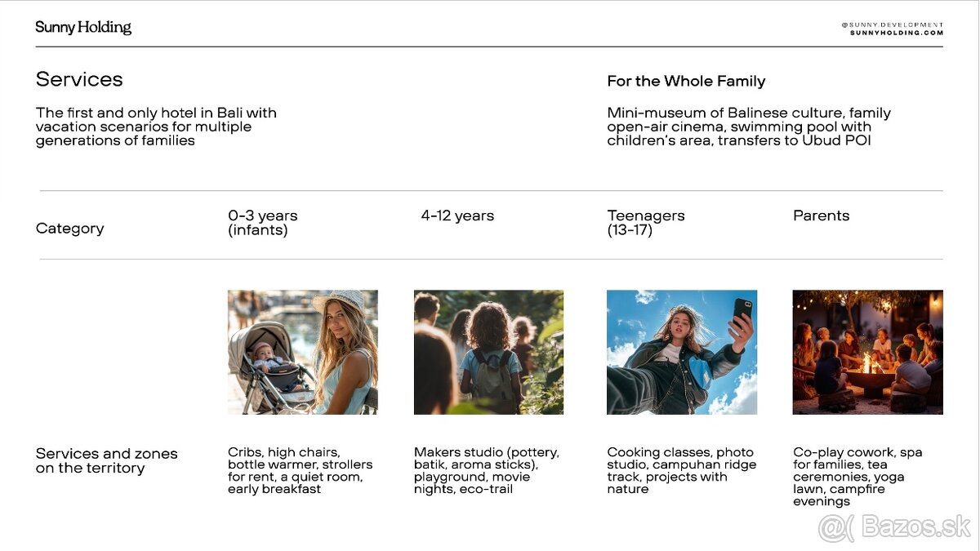Screen dimensions: 980x551
Task: Select the 0-3 years (infants) column header
Action: click(263, 222)
